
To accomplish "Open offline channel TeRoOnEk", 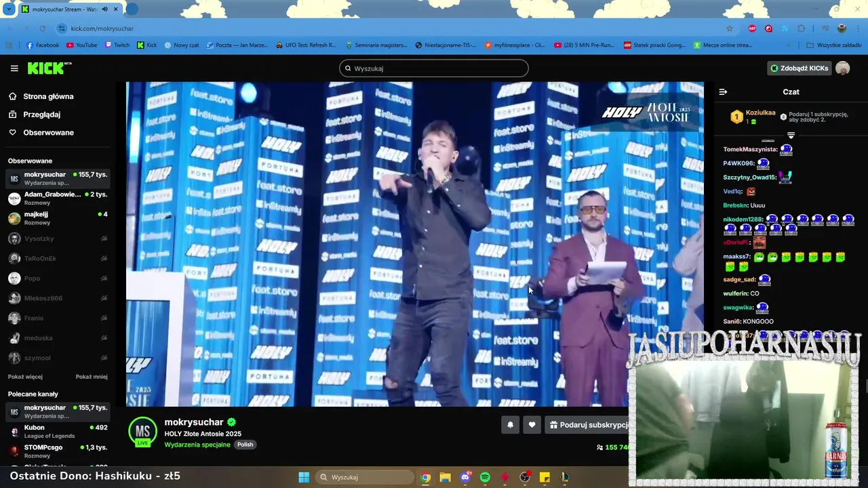I will pyautogui.click(x=58, y=258).
